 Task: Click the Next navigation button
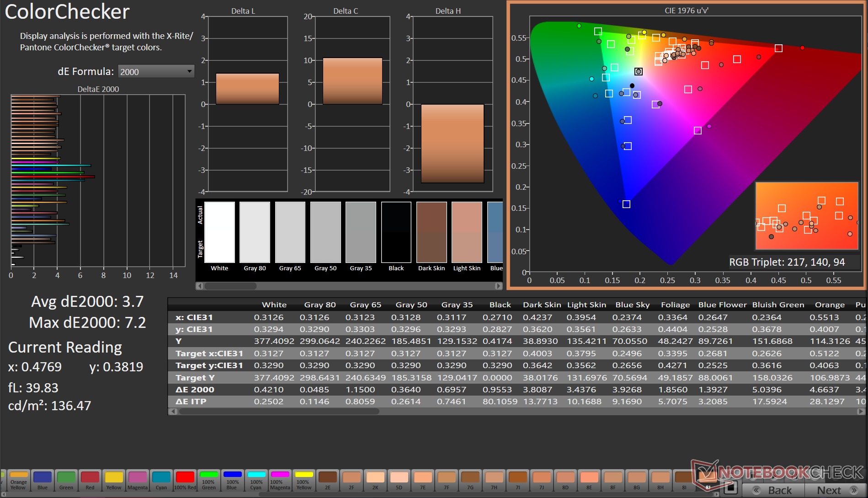click(x=836, y=490)
